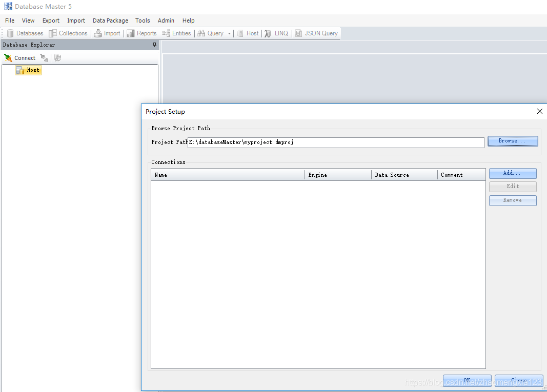Screen dimensions: 547x392
Task: Open the Data Package menu
Action: tap(110, 20)
